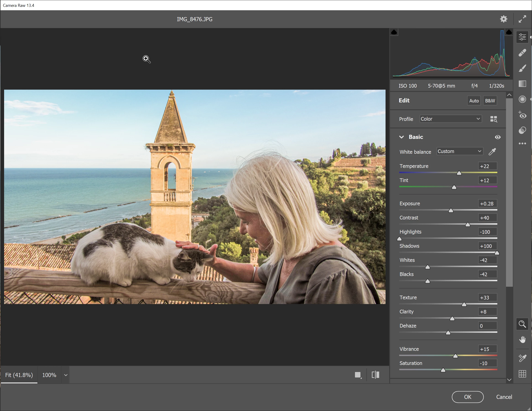Toggle shadow clipping warning in histogram
The image size is (532, 411).
(394, 32)
